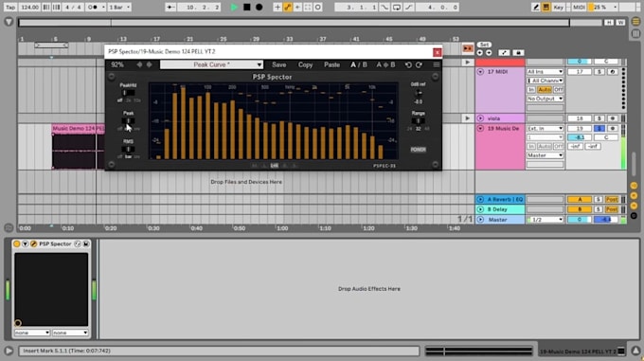Switch the A / B settings bank
This screenshot has width=644, height=361.
359,64
